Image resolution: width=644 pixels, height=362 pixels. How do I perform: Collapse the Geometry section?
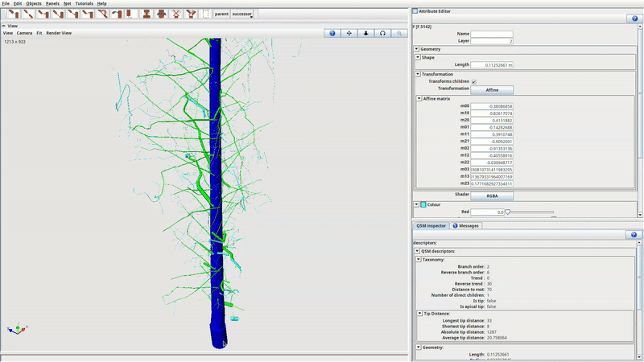[x=417, y=48]
